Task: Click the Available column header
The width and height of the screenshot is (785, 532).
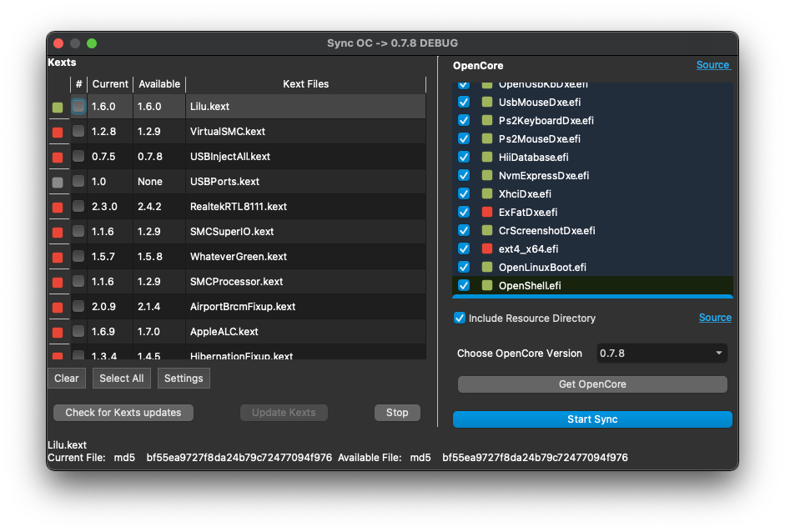Action: [159, 84]
